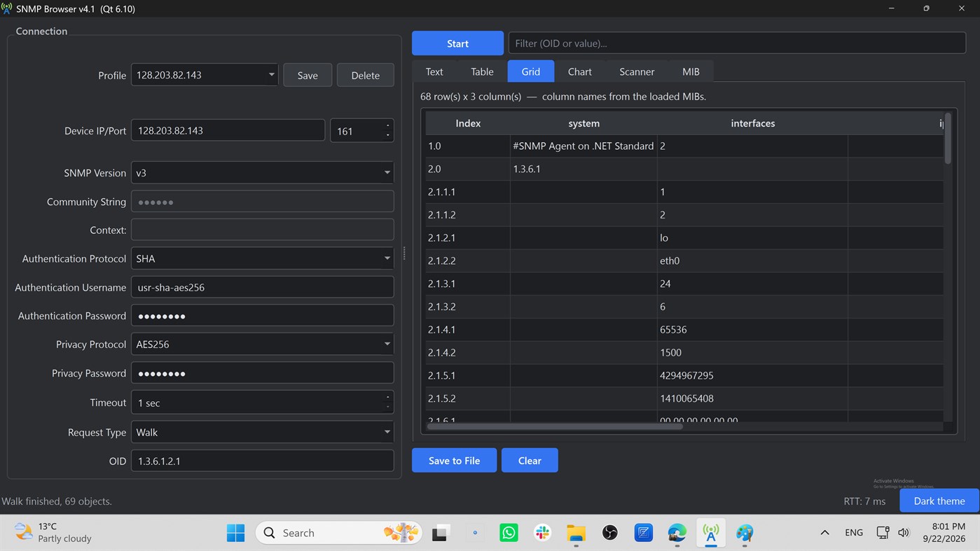Click the port number 161 spin box
The image size is (980, 551).
click(361, 131)
